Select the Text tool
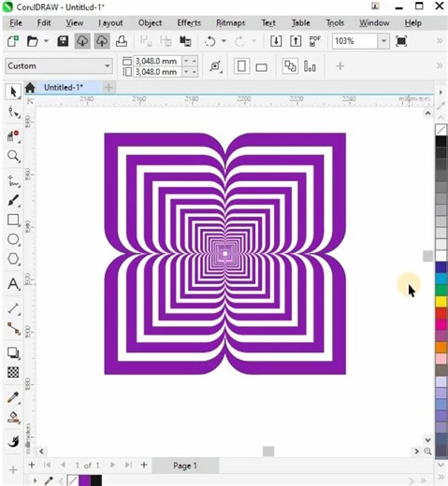This screenshot has width=448, height=486. click(x=13, y=284)
